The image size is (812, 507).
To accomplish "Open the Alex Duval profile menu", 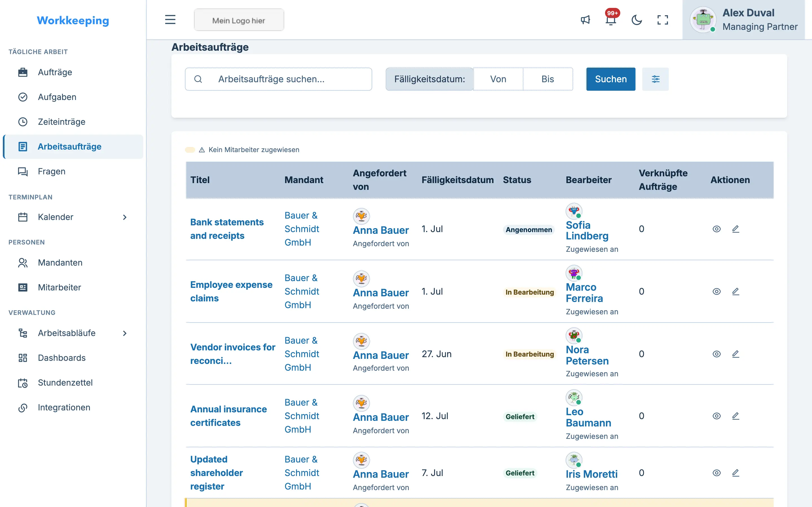I will click(x=743, y=20).
